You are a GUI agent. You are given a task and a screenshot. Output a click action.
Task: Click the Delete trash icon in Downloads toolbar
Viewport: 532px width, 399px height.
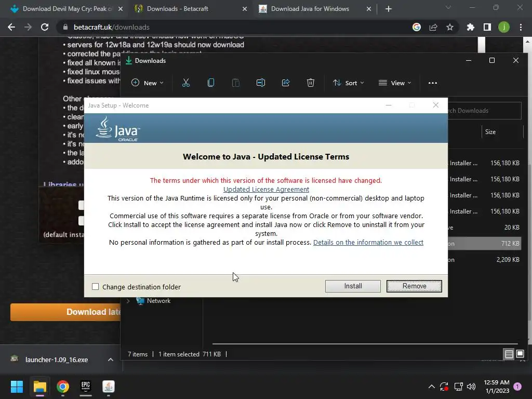coord(311,83)
